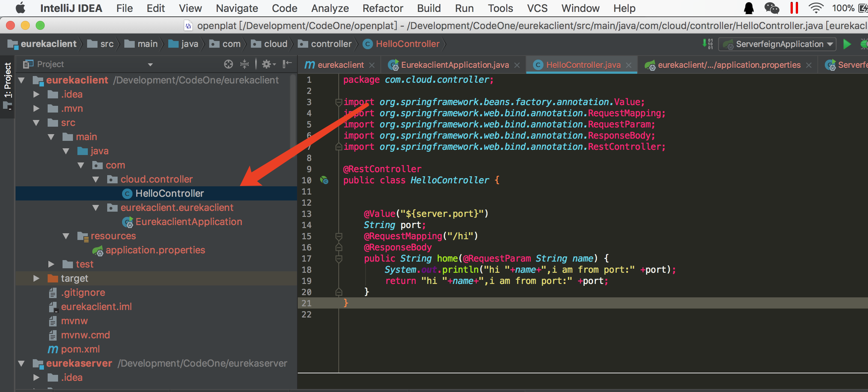Collapse the fold marker at line 17 method
868x392 pixels.
[339, 258]
